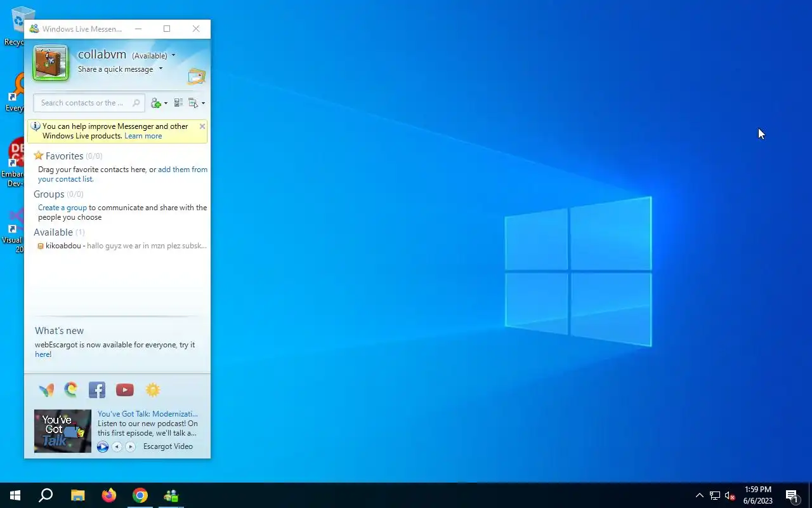Viewport: 812px width, 508px height.
Task: Go to the next video item
Action: click(x=130, y=447)
